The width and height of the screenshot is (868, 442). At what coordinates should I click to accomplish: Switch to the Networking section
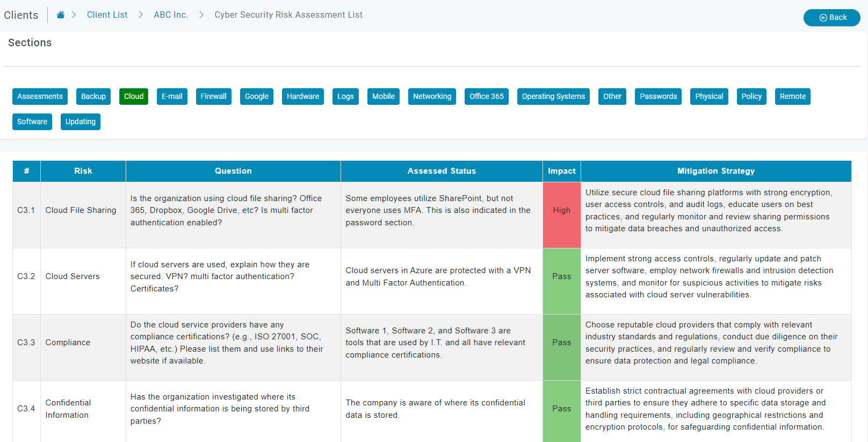[432, 96]
